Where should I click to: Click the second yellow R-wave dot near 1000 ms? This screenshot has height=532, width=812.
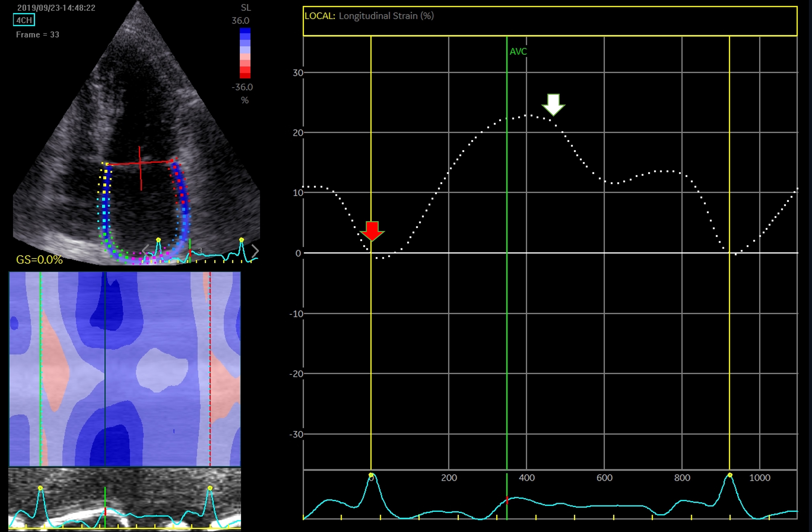tap(730, 475)
